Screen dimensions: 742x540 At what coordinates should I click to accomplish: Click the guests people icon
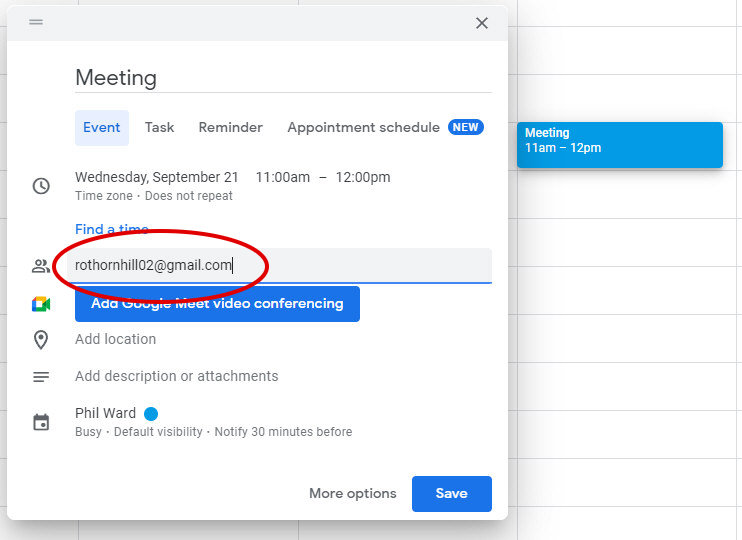[x=41, y=266]
